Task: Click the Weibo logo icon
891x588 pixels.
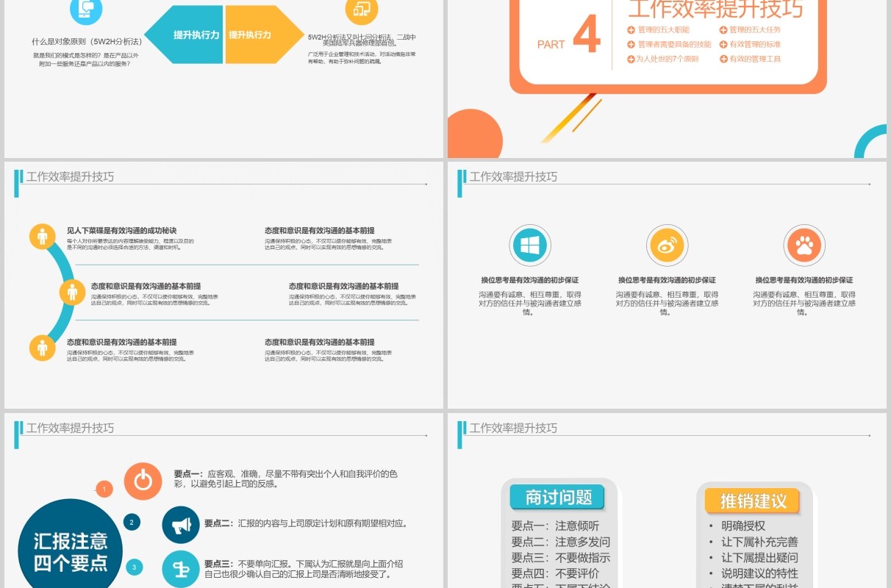Action: coord(667,245)
